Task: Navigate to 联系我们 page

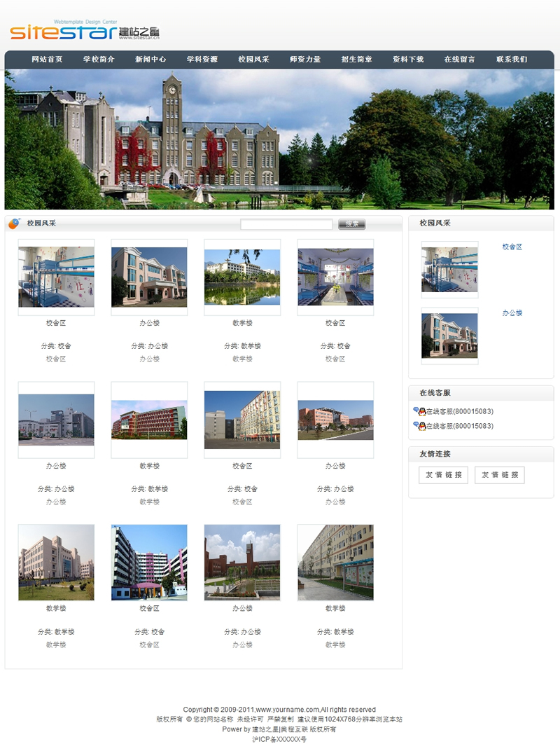Action: pyautogui.click(x=512, y=60)
